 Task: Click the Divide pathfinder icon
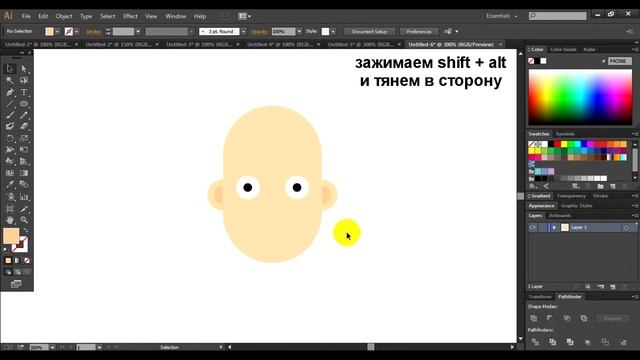tap(535, 342)
